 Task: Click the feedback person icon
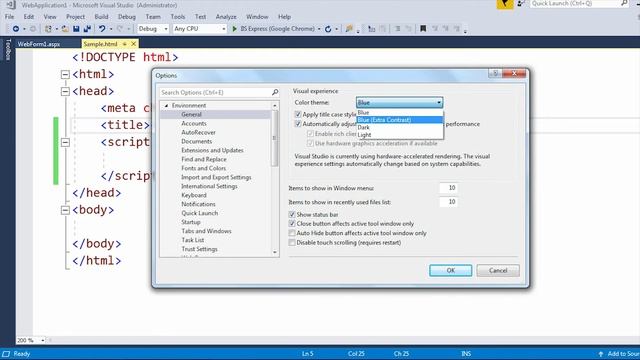pyautogui.click(x=521, y=4)
